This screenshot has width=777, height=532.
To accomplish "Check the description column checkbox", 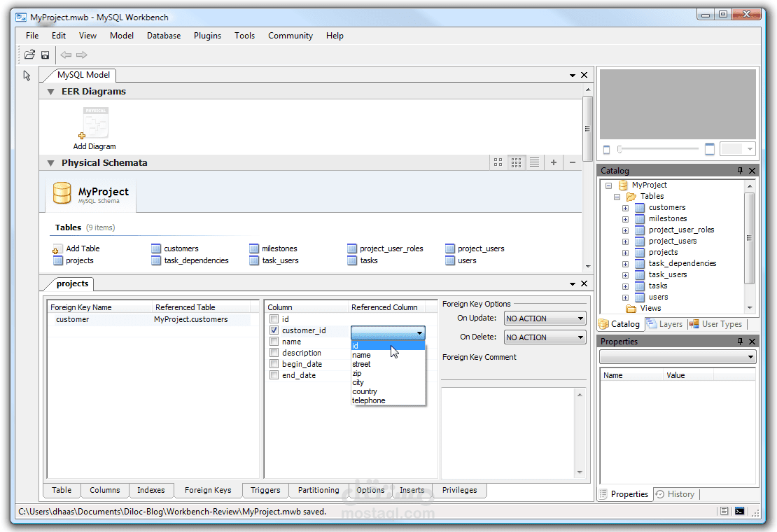I will [x=274, y=352].
